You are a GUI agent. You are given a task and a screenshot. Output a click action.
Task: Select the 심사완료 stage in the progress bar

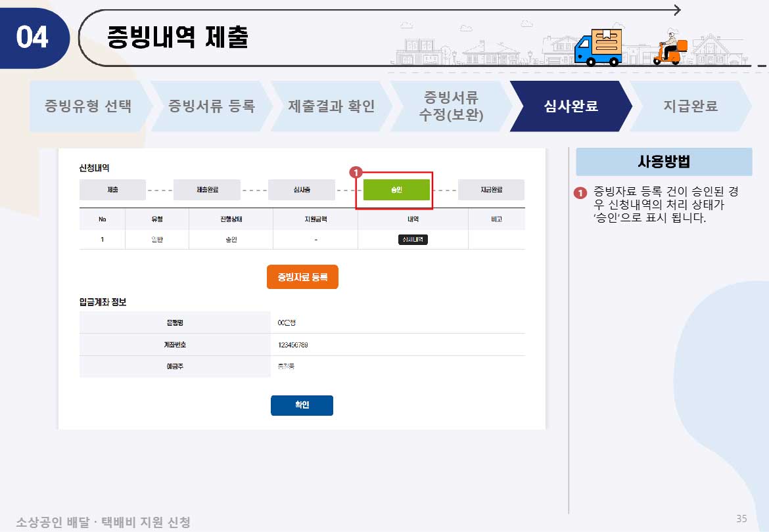(572, 106)
